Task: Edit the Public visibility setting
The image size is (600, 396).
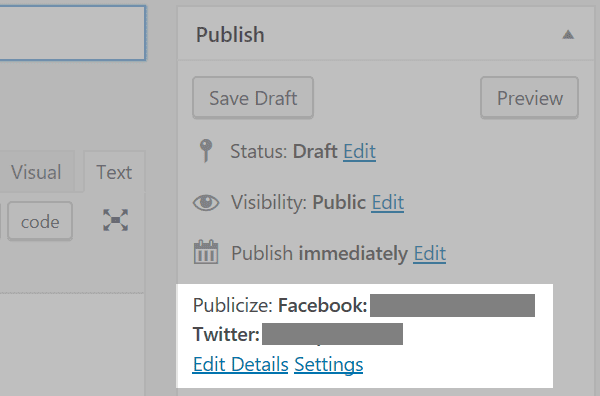Action: (x=388, y=202)
